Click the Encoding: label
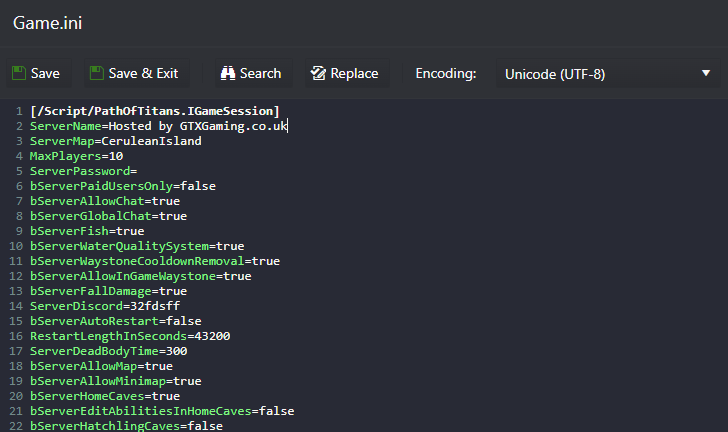Image resolution: width=728 pixels, height=432 pixels. (x=446, y=73)
